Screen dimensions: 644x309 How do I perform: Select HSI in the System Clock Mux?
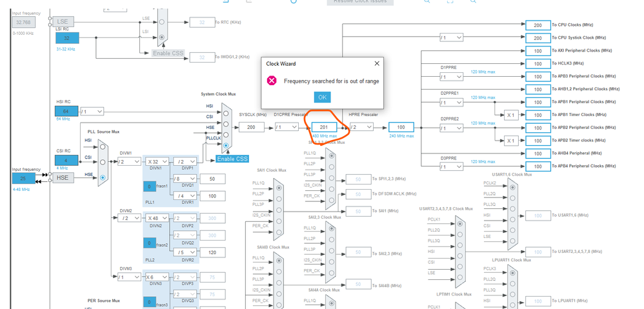click(x=226, y=112)
